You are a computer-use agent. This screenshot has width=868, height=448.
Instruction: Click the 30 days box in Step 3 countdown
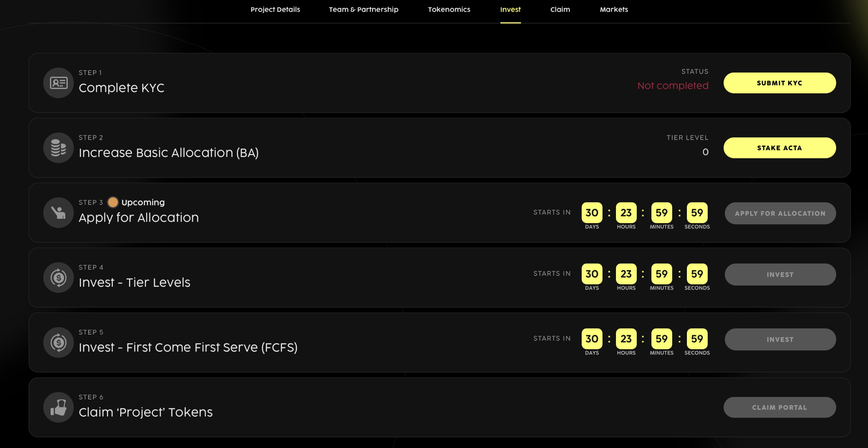coord(592,213)
